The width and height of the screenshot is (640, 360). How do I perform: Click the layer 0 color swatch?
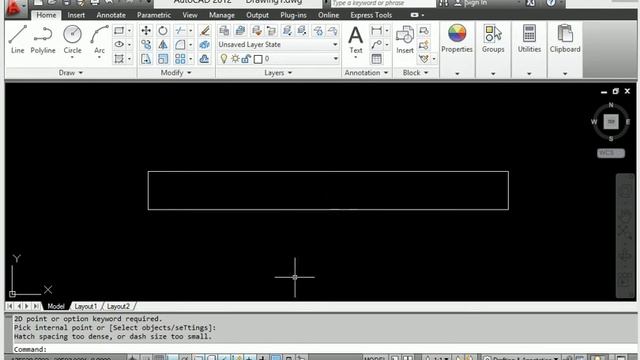point(258,59)
